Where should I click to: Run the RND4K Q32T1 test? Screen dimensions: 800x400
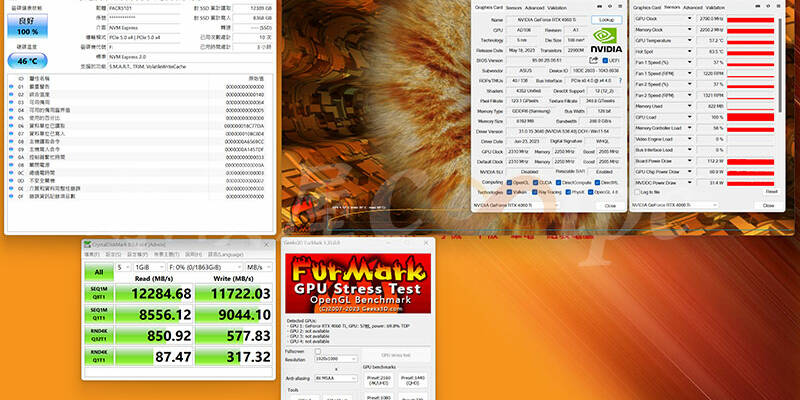[98, 335]
